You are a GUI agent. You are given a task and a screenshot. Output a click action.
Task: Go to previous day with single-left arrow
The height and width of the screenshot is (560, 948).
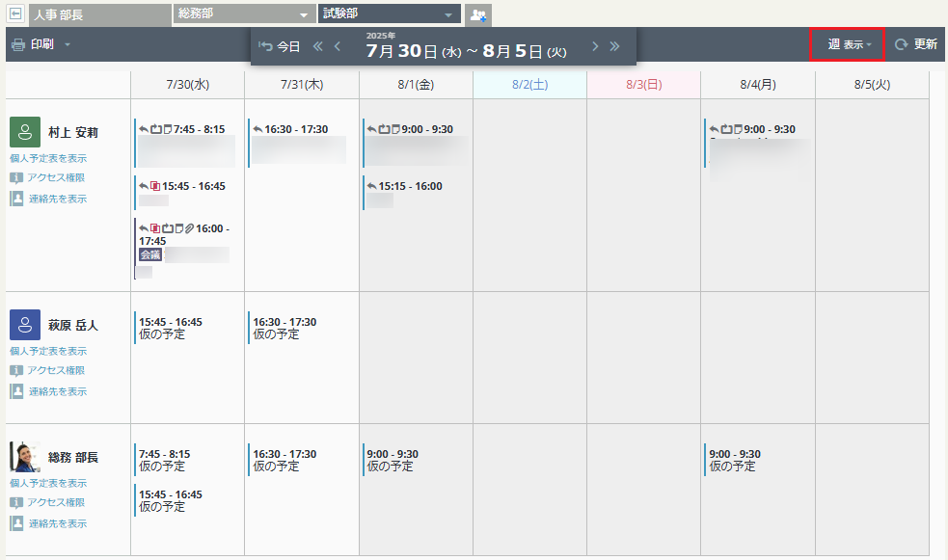click(x=338, y=46)
